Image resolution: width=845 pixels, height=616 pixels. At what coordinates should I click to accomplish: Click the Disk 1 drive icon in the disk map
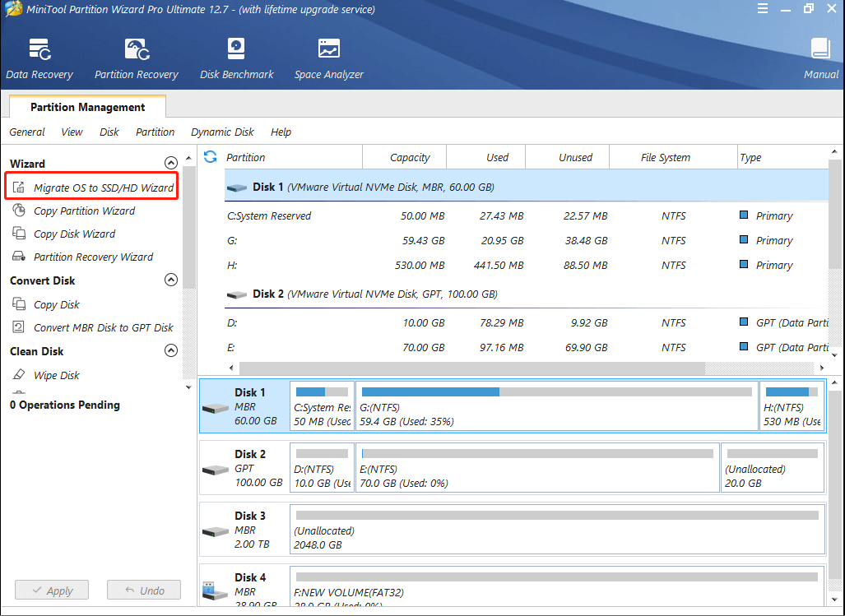click(216, 408)
